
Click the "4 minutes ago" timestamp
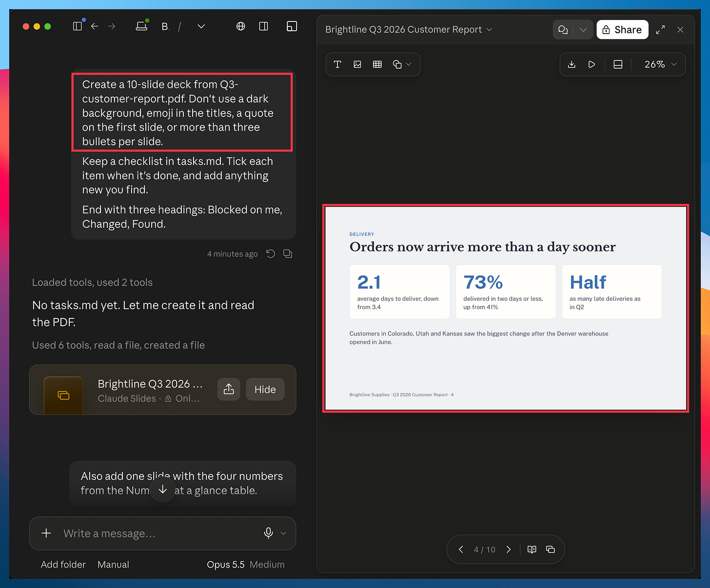[232, 254]
